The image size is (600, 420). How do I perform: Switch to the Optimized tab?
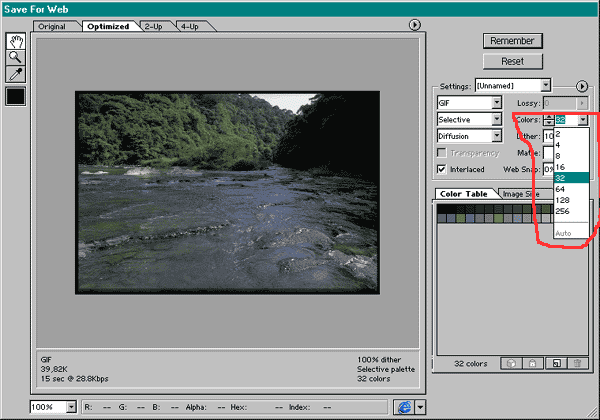click(108, 26)
